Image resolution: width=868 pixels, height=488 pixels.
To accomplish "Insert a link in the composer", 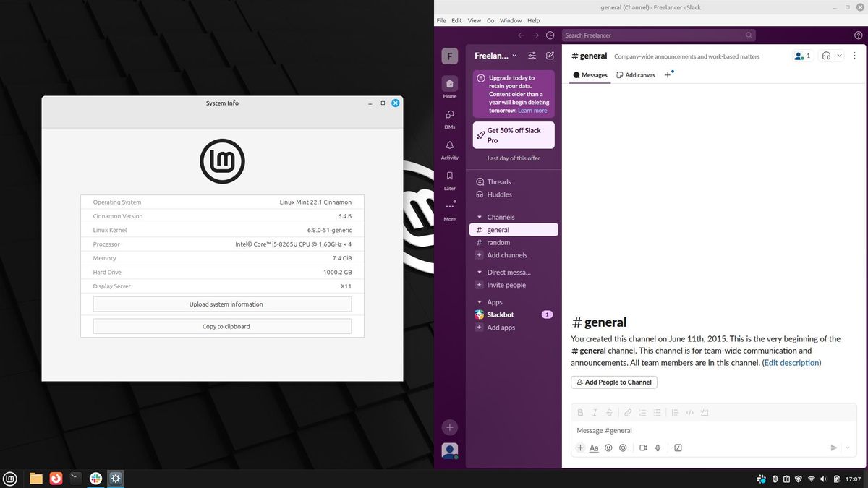I will click(628, 413).
